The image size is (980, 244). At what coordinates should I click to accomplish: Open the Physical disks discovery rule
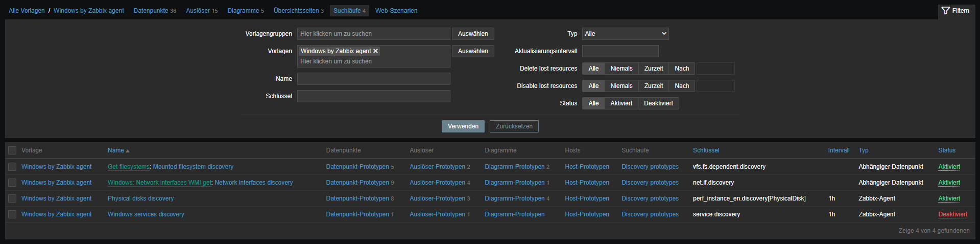(140, 198)
